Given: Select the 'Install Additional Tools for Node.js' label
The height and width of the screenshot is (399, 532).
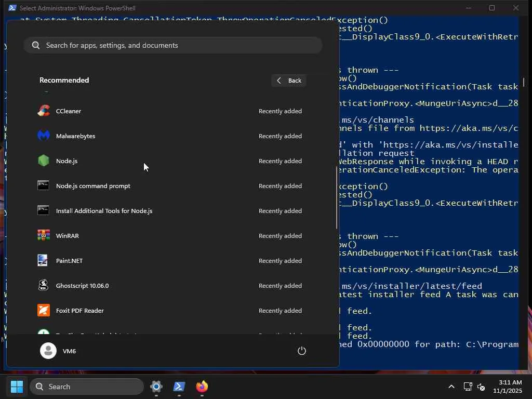Looking at the screenshot, I should coord(104,211).
